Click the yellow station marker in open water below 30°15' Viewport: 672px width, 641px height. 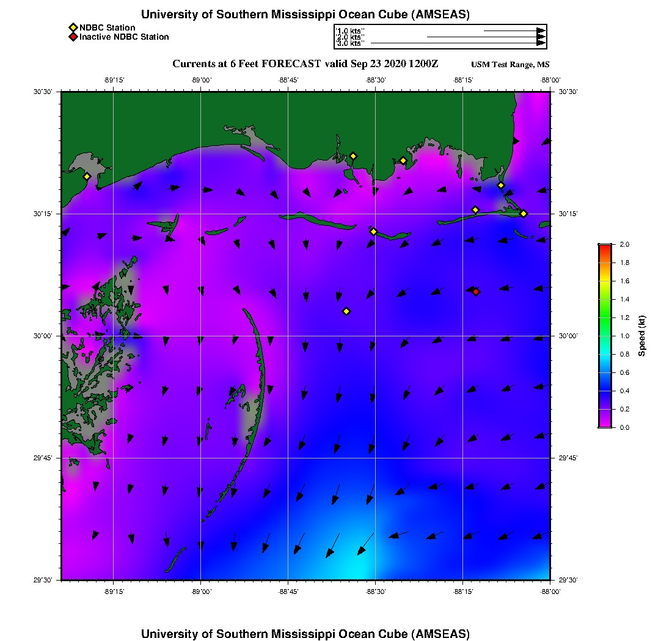click(x=346, y=311)
